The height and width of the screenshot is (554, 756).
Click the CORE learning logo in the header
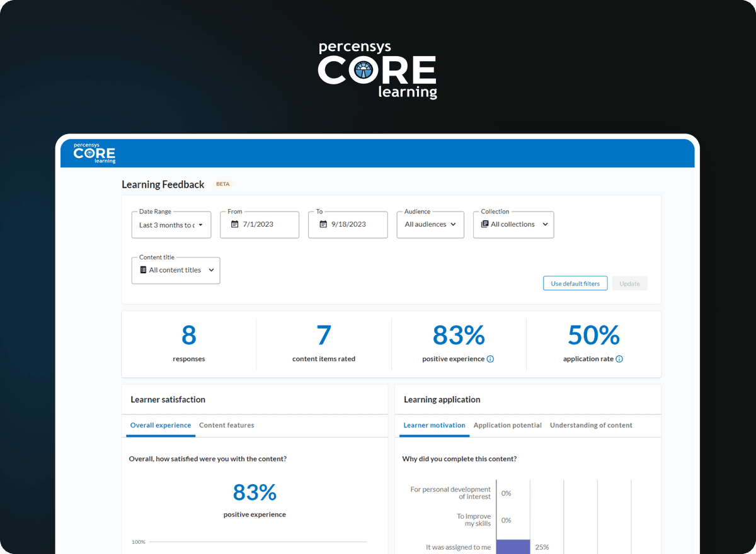click(x=94, y=152)
